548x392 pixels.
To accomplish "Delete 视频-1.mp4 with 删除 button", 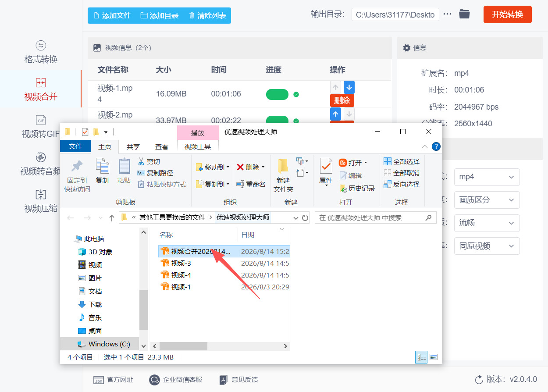I will [342, 100].
